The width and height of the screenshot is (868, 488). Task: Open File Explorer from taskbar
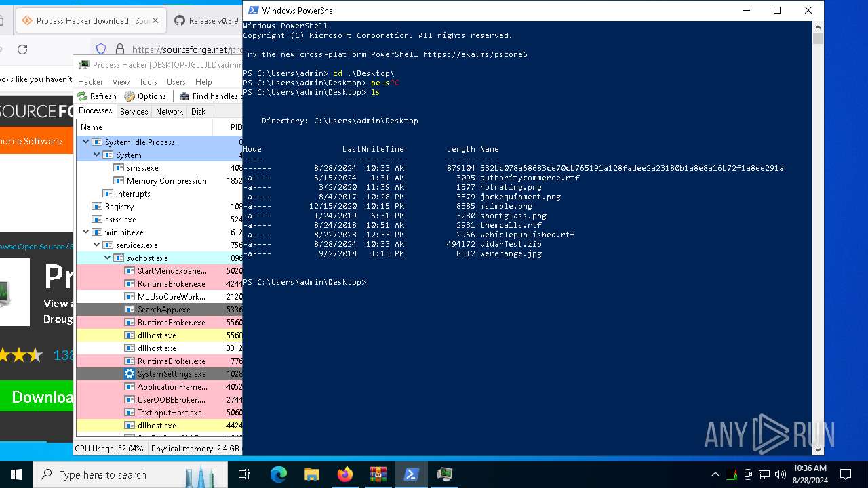pyautogui.click(x=312, y=474)
